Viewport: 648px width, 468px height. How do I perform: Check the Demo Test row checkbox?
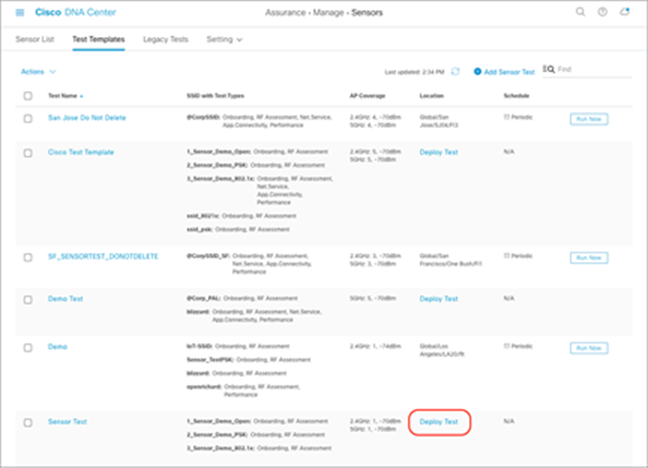pos(28,300)
